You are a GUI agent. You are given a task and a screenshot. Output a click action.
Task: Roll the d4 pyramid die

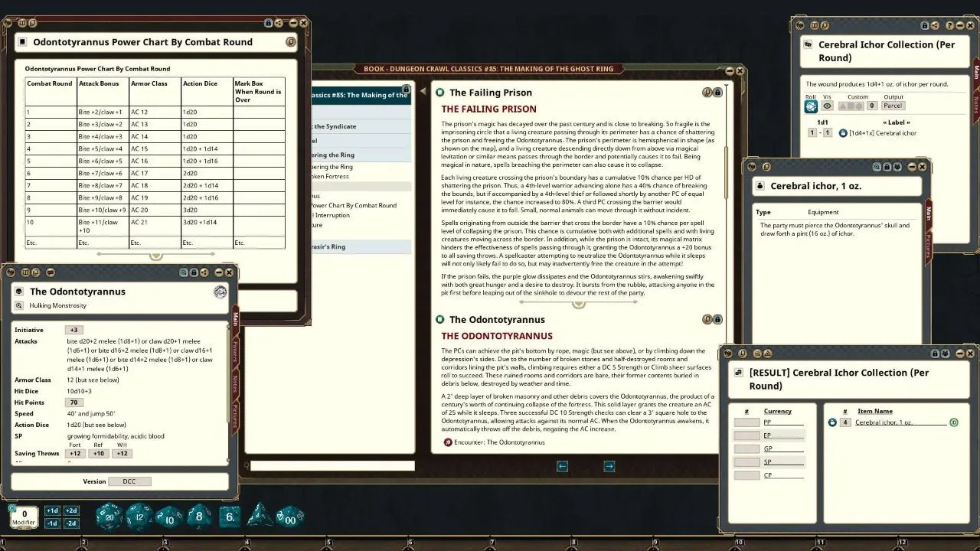point(259,516)
